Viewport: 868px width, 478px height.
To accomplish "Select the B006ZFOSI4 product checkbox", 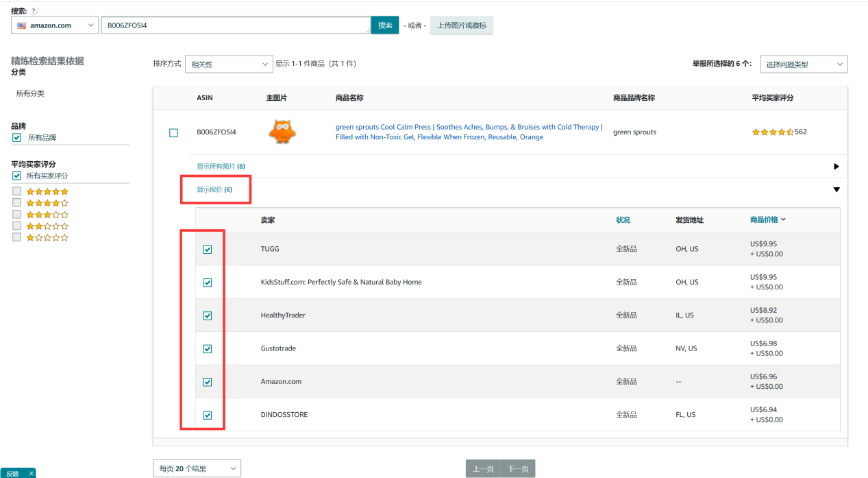I will 173,132.
